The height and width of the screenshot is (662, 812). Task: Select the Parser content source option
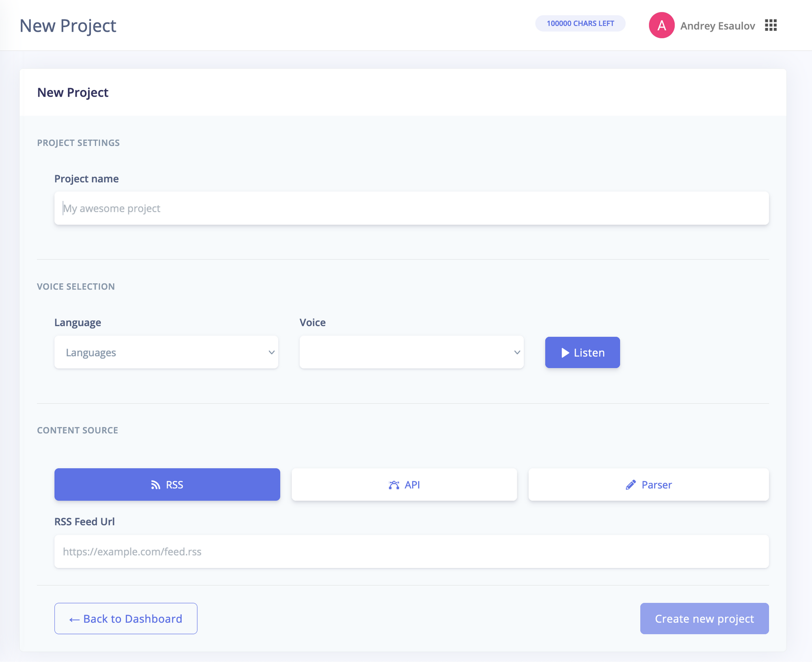coord(648,484)
